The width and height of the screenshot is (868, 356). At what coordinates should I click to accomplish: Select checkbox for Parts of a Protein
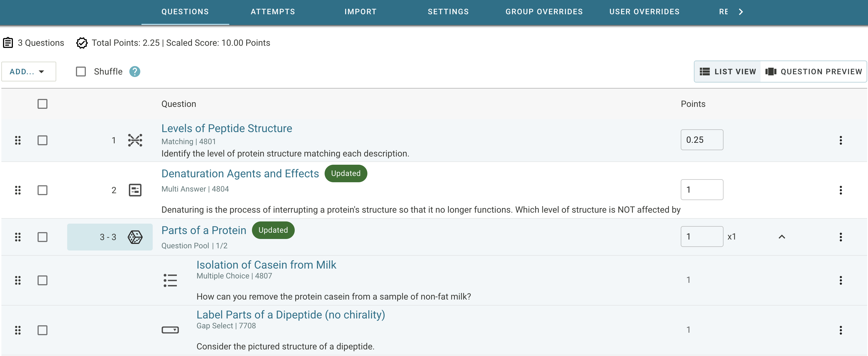click(x=42, y=237)
